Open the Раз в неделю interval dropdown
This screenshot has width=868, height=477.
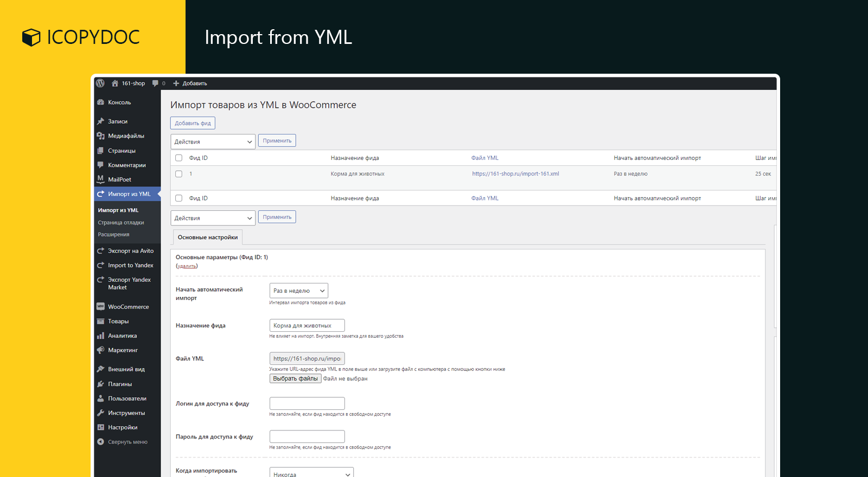pos(298,291)
